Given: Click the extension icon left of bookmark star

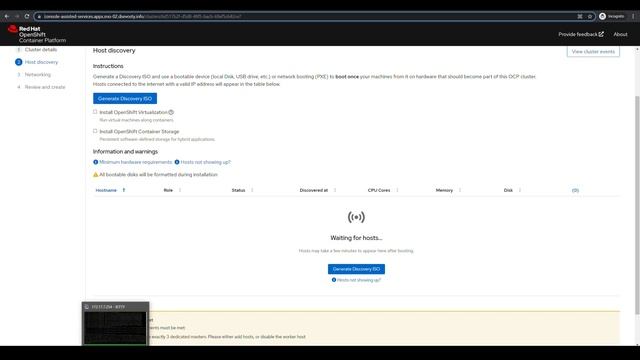Looking at the screenshot, I should pos(580,16).
